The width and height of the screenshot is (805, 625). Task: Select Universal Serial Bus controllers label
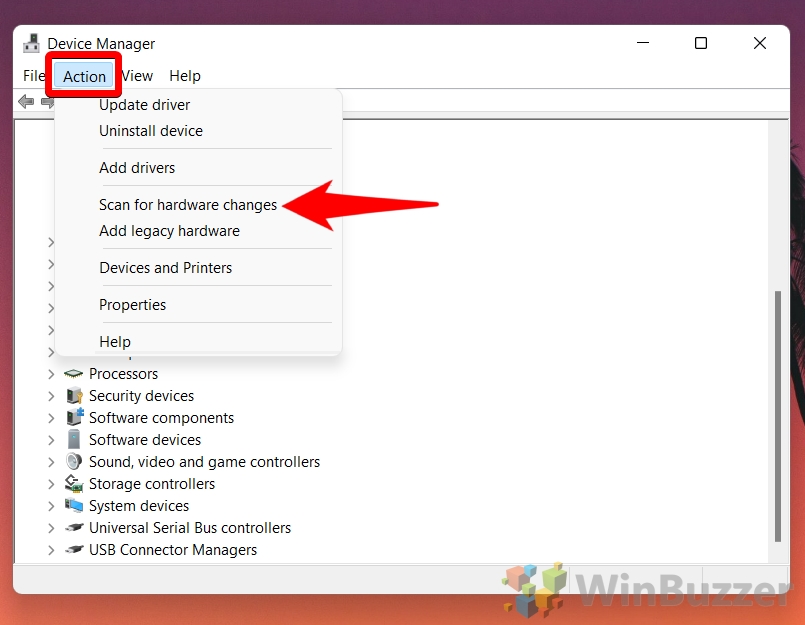coord(190,528)
